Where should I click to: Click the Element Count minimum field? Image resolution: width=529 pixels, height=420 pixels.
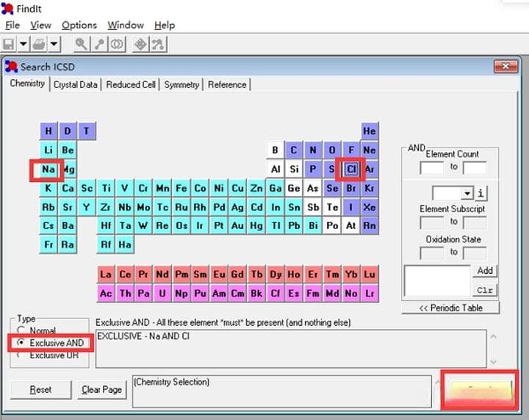tap(431, 167)
